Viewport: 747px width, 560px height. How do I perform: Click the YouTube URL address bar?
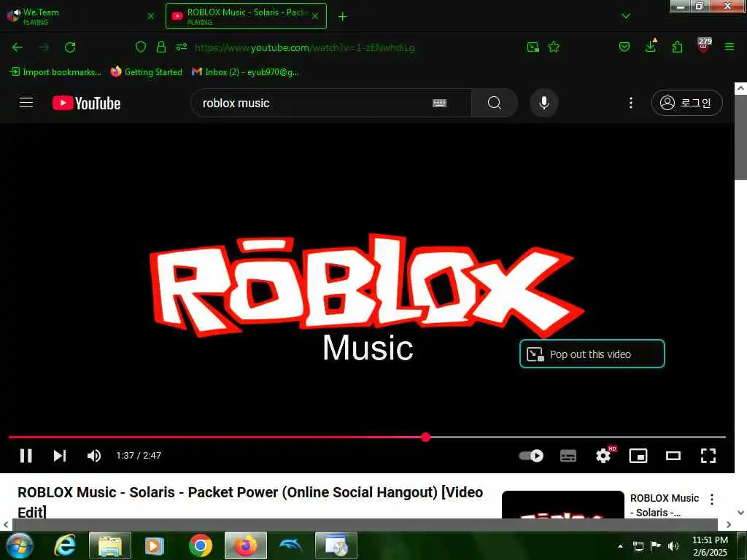(305, 47)
